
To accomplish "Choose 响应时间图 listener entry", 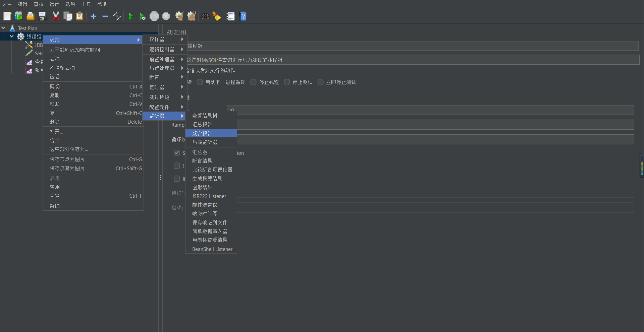I will click(x=211, y=214).
